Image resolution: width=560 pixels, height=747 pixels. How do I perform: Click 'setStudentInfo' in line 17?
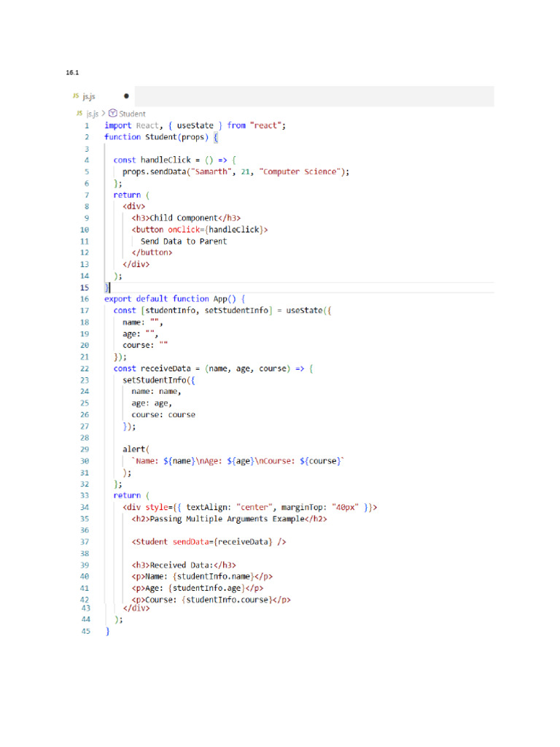coord(236,311)
